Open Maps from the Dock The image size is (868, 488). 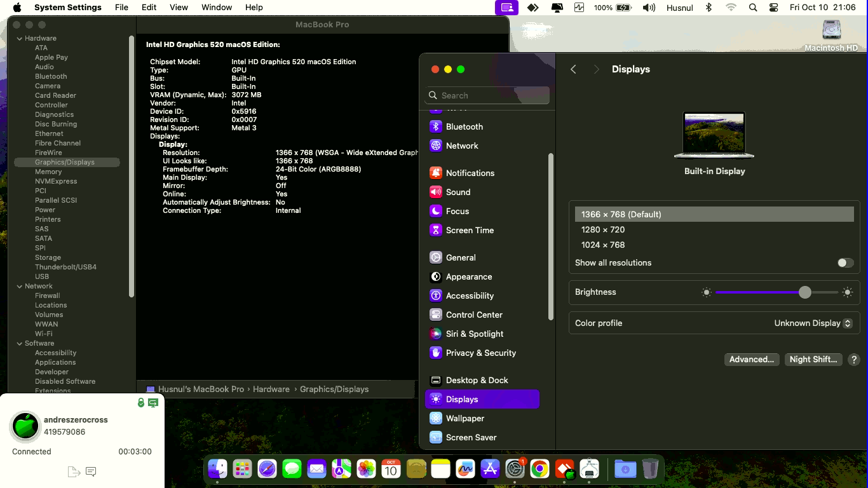click(341, 469)
